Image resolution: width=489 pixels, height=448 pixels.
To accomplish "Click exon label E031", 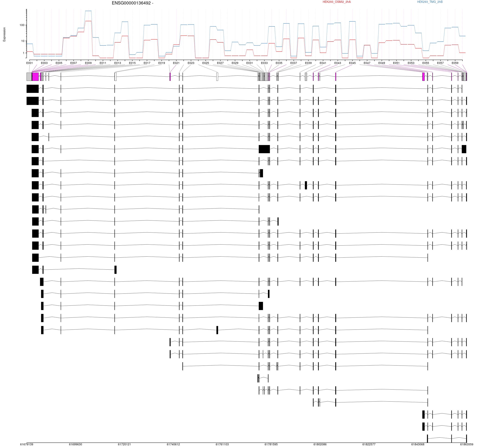I will click(x=250, y=63).
